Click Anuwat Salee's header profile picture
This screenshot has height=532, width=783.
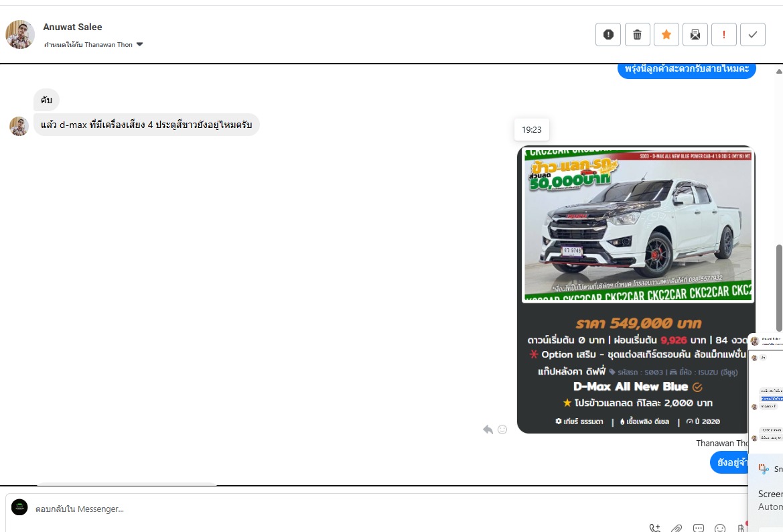20,34
